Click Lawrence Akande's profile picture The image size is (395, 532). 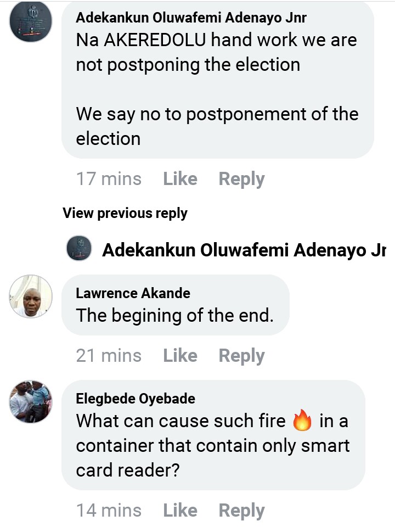pos(31,296)
